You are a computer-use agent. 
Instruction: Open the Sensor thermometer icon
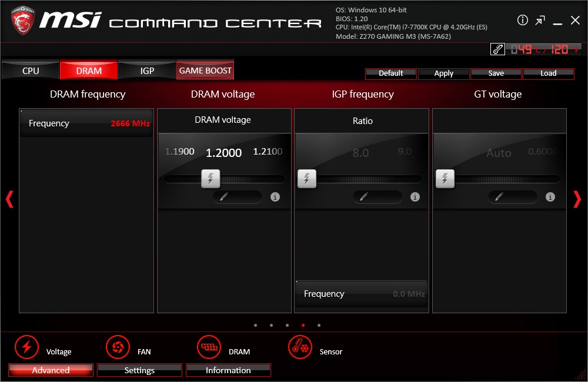click(300, 347)
